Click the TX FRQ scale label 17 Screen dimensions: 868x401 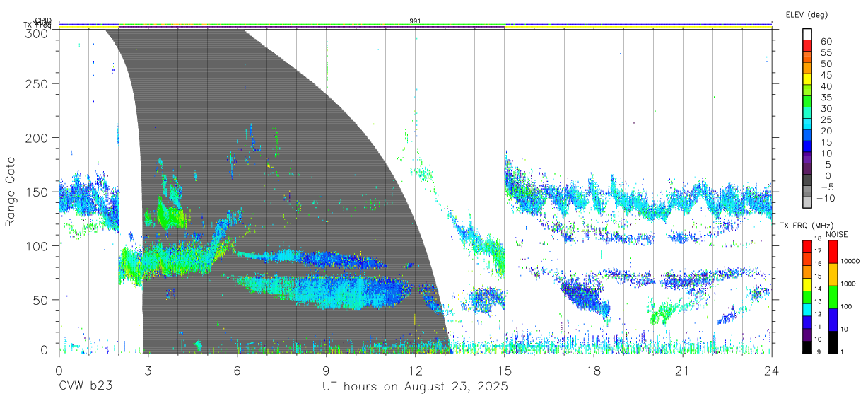pyautogui.click(x=817, y=251)
